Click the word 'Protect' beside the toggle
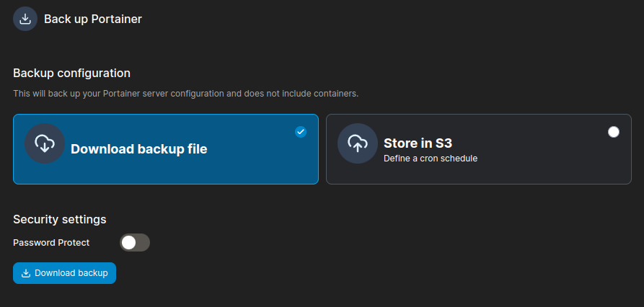Viewport: 644px width, 307px height. tap(73, 243)
